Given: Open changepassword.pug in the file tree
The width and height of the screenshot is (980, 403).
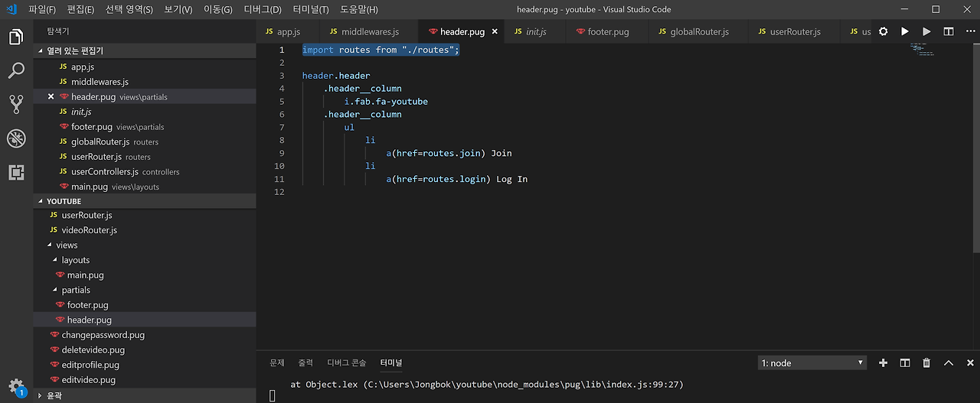Looking at the screenshot, I should (x=145, y=335).
